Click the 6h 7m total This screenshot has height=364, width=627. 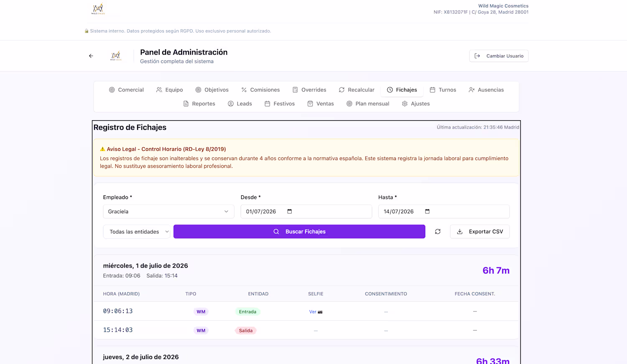coord(496,270)
